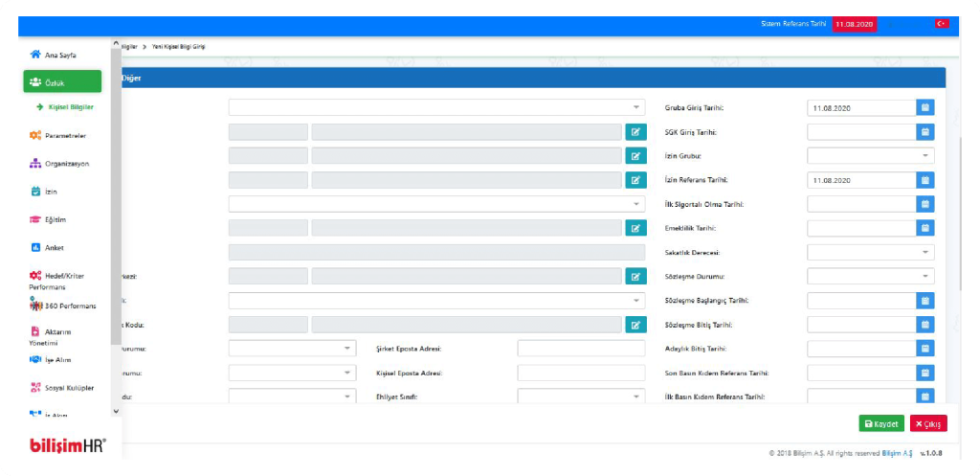Screen dimensions: 980x476
Task: Open SGK Giriş Tarihi calendar picker
Action: tap(924, 132)
